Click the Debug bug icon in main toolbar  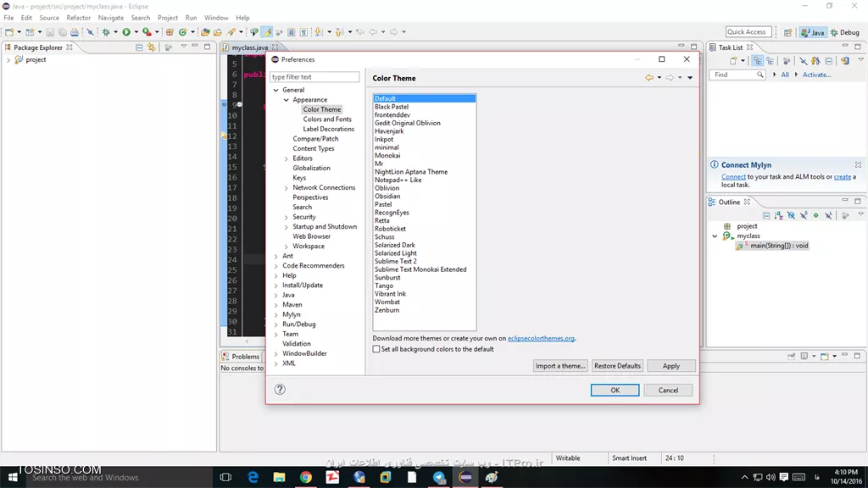coord(106,32)
